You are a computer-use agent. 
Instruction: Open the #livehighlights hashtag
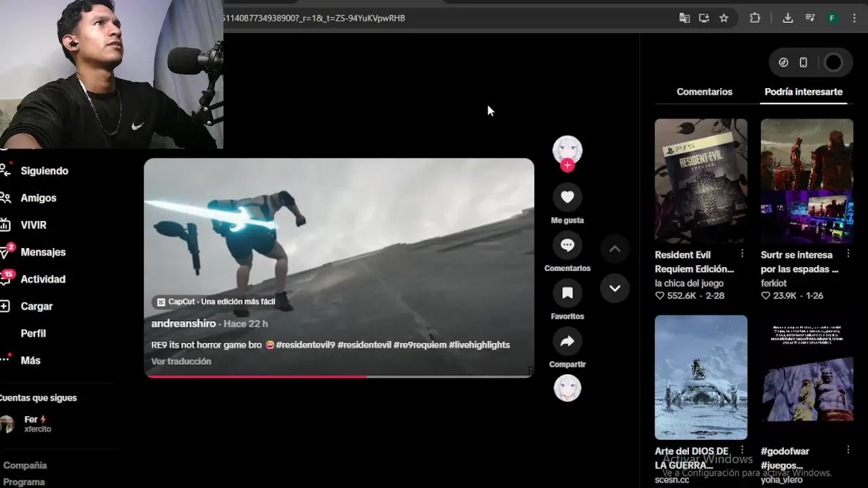point(479,345)
